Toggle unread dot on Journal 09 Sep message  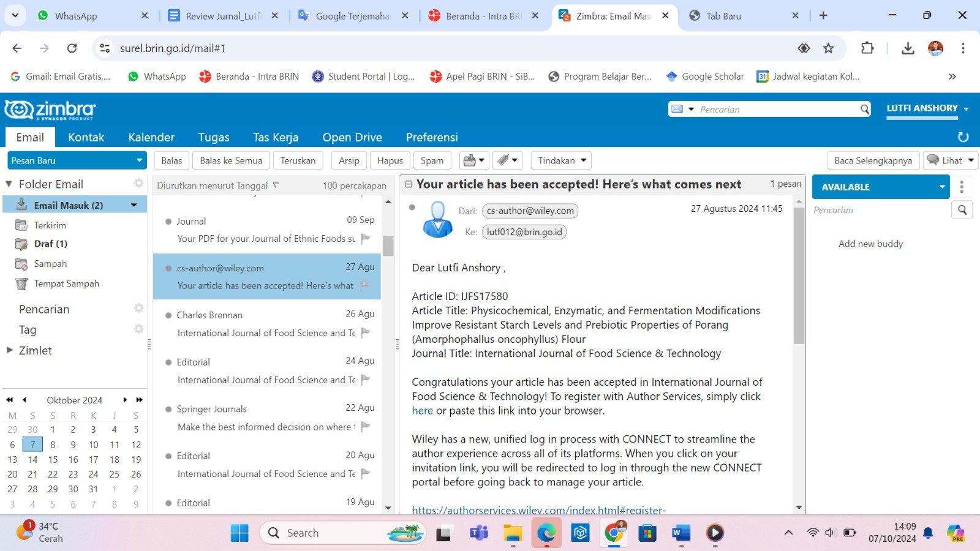tap(168, 222)
